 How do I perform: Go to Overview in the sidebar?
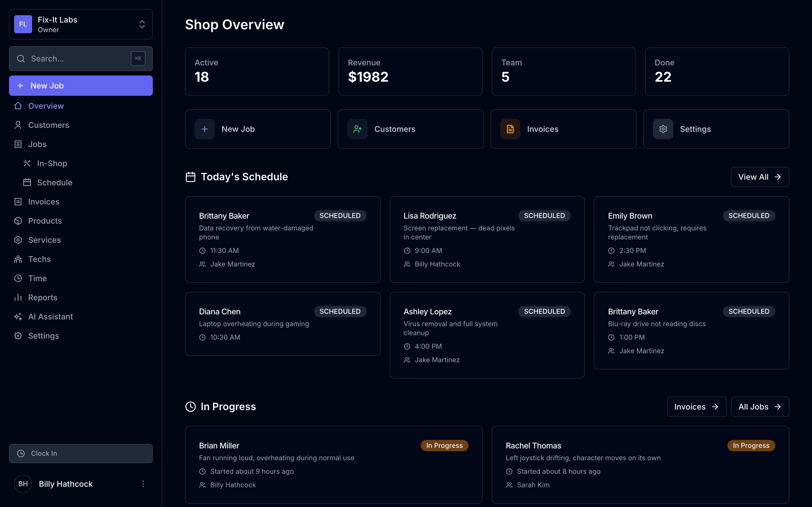tap(46, 106)
